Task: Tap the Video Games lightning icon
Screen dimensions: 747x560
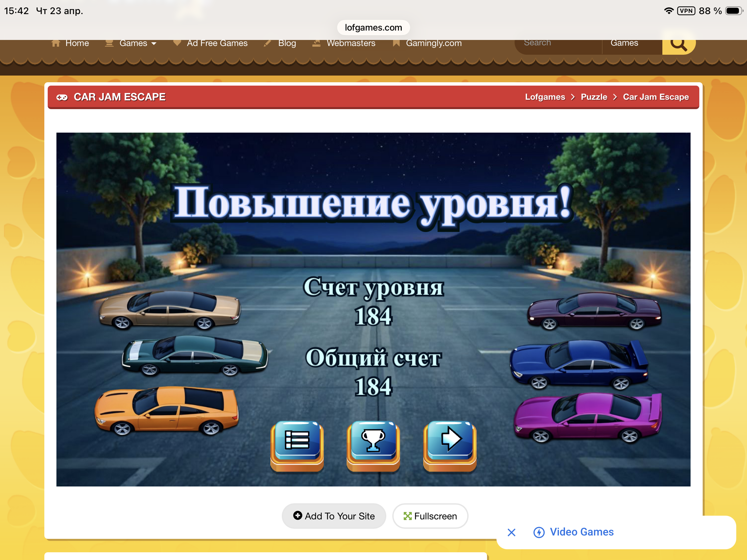Action: tap(539, 532)
